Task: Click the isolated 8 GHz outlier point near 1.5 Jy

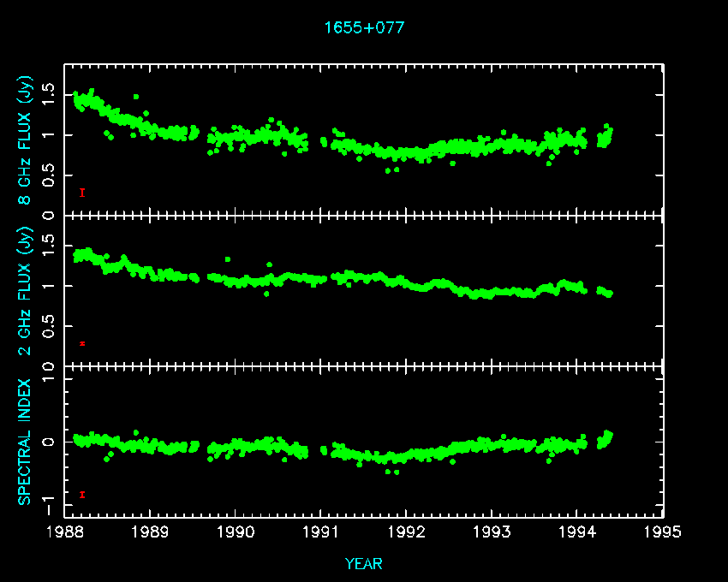Action: 135,97
